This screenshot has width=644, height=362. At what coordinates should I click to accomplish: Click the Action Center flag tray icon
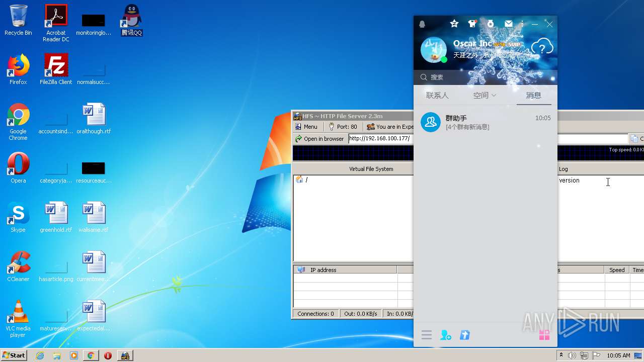pos(596,355)
